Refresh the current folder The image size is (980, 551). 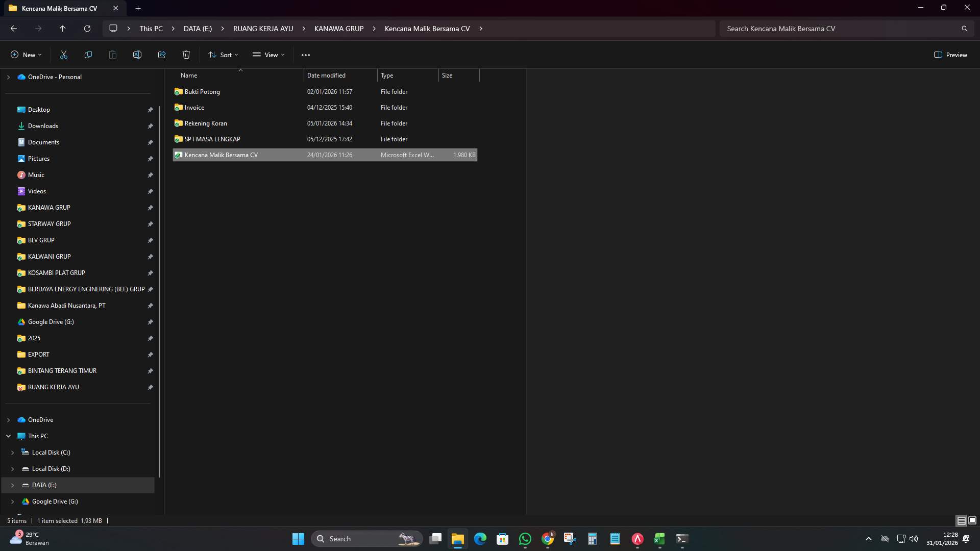click(x=87, y=29)
